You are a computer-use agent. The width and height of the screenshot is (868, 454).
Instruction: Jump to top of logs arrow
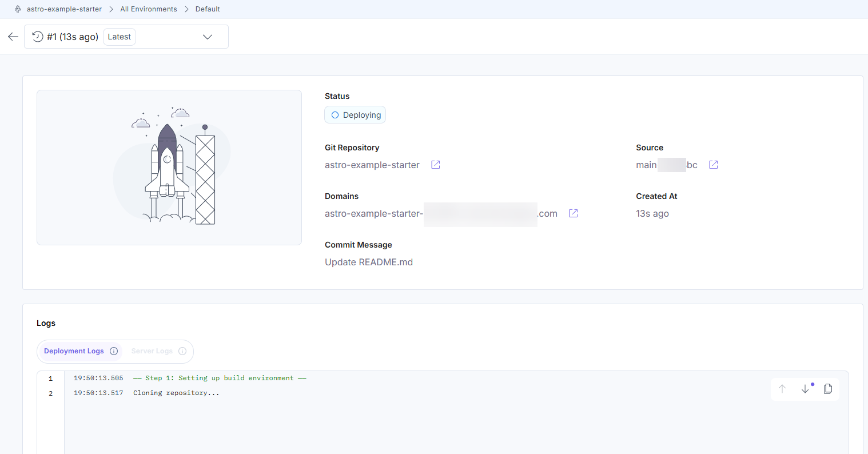(x=782, y=389)
